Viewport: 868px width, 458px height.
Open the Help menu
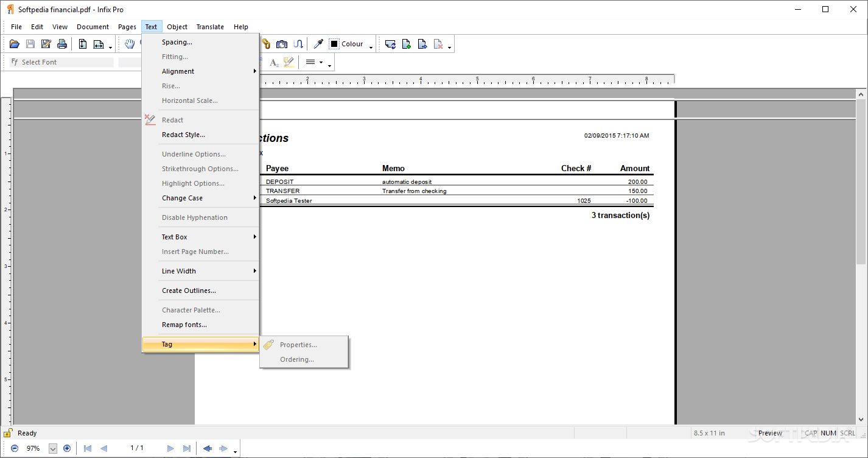pyautogui.click(x=241, y=27)
